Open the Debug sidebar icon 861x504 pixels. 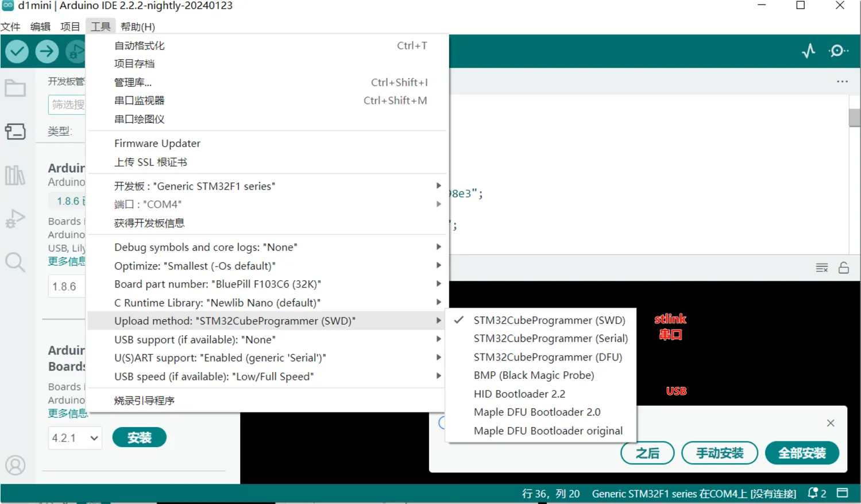pos(16,219)
